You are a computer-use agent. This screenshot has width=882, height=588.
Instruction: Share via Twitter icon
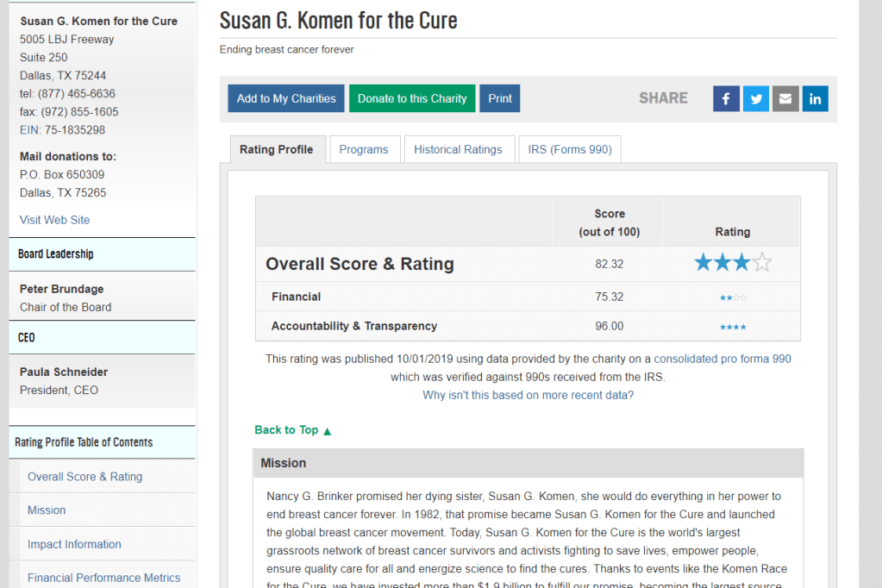click(755, 98)
